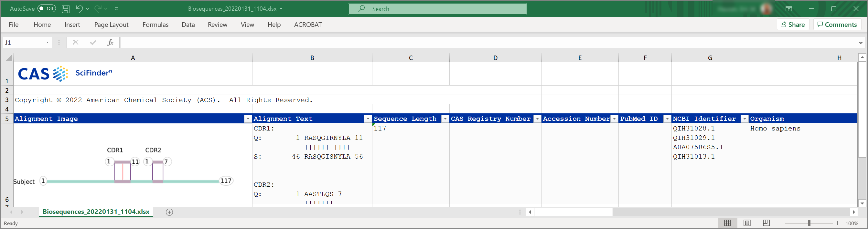This screenshot has height=229, width=868.
Task: Switch to Page Break Preview icon
Action: click(766, 223)
